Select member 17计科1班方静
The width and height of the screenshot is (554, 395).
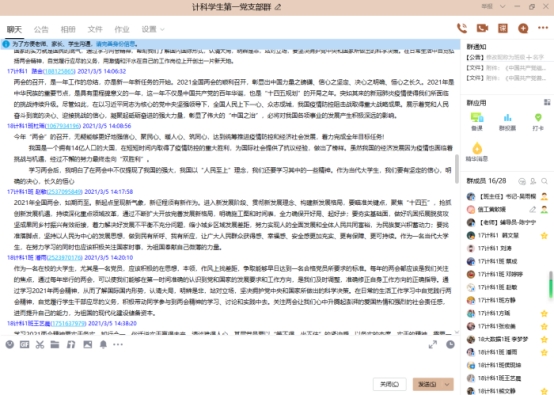[507, 300]
